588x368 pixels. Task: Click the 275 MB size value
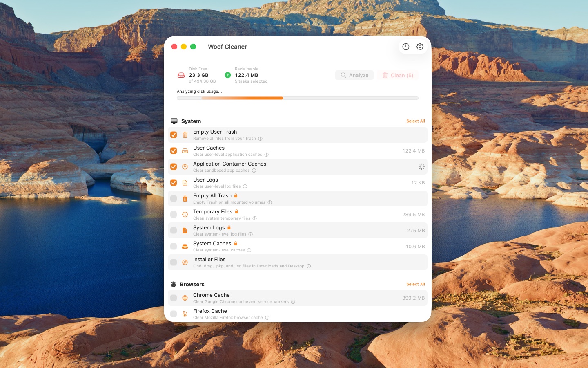coord(416,231)
